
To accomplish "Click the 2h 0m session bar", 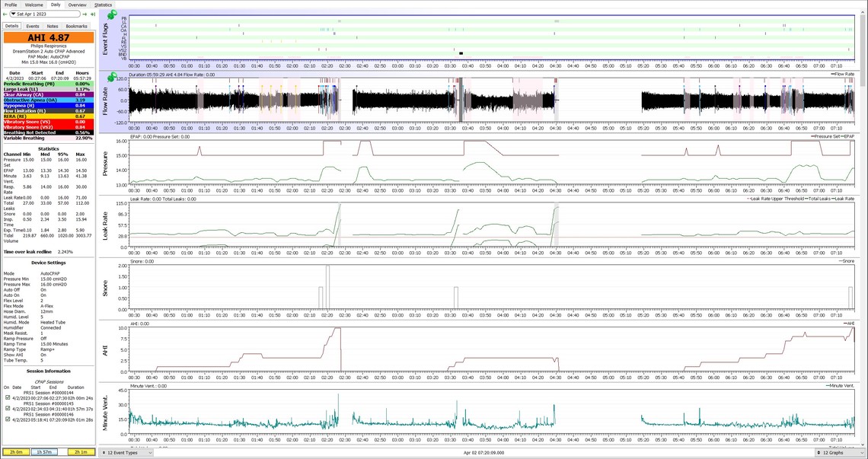I will tap(15, 452).
